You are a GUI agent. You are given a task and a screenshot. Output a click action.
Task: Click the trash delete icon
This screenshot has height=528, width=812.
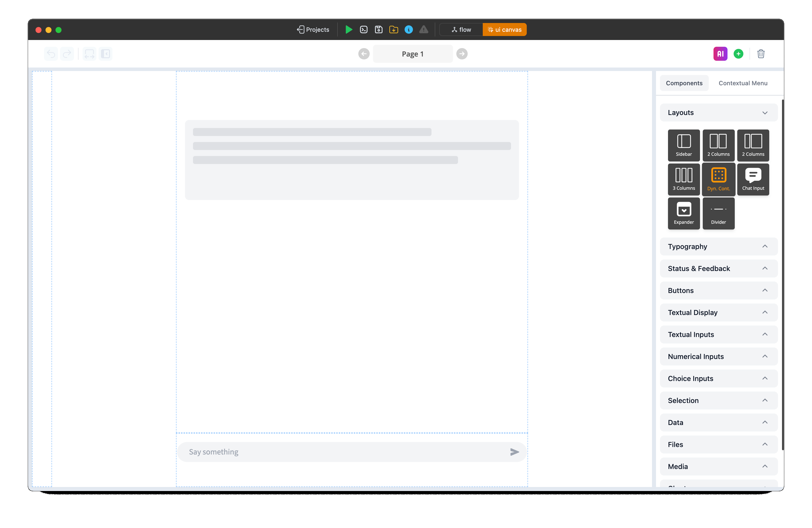click(760, 54)
